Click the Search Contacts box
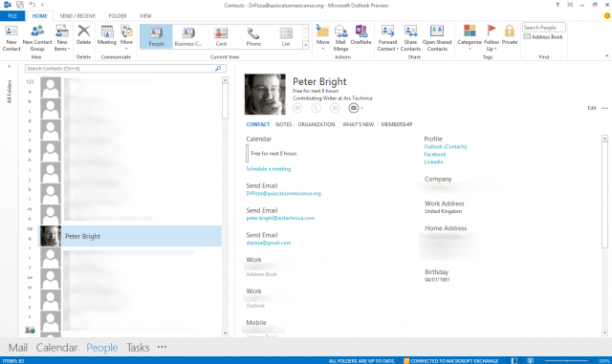The width and height of the screenshot is (612, 364). 125,68
